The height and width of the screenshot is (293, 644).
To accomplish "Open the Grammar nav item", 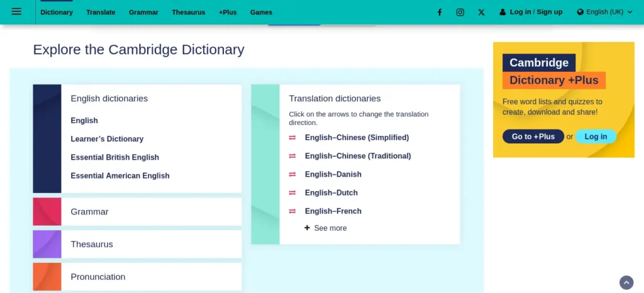I will pos(143,13).
